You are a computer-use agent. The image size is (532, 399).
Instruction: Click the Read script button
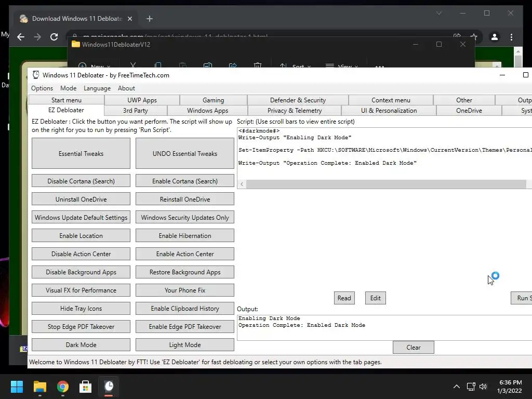tap(344, 298)
